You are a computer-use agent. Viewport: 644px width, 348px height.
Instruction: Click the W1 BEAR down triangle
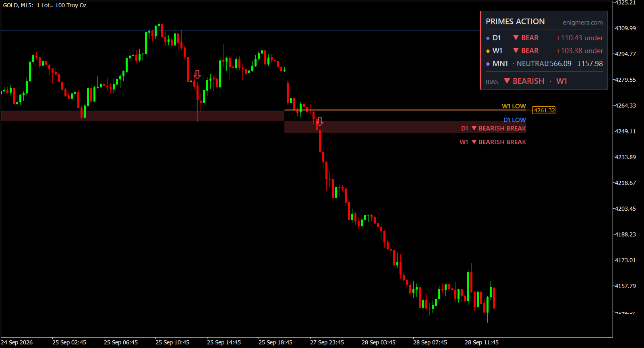click(516, 50)
